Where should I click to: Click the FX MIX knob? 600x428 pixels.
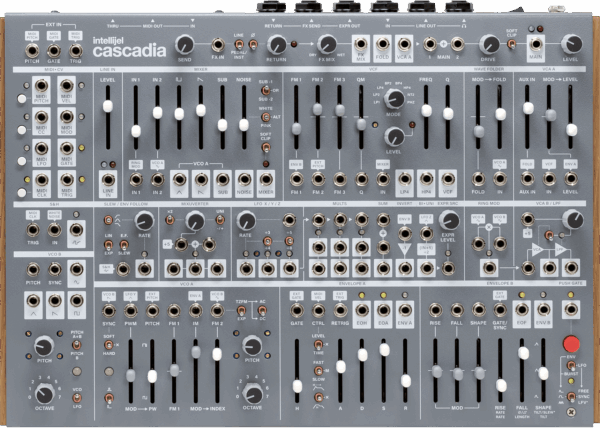point(327,43)
